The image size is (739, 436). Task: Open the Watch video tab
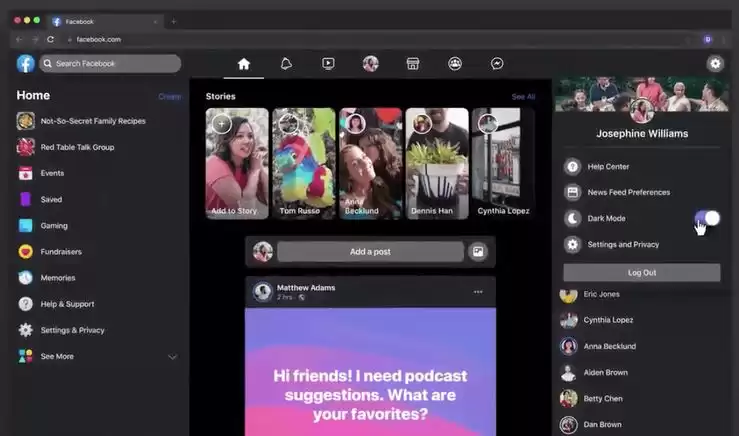coord(328,64)
